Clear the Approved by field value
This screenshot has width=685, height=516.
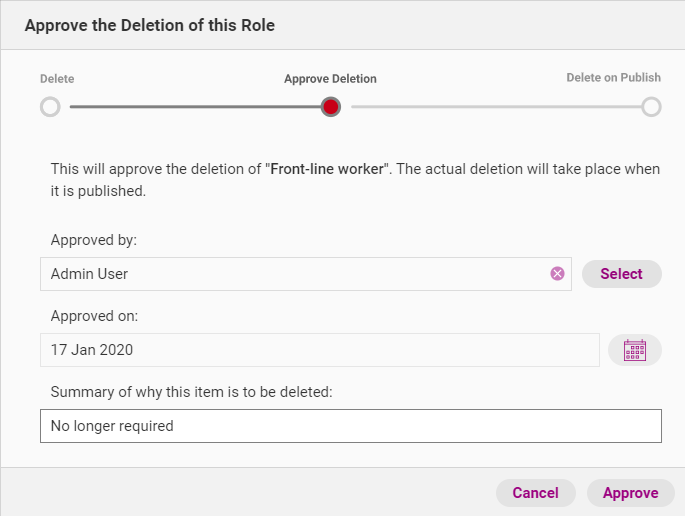(x=557, y=274)
